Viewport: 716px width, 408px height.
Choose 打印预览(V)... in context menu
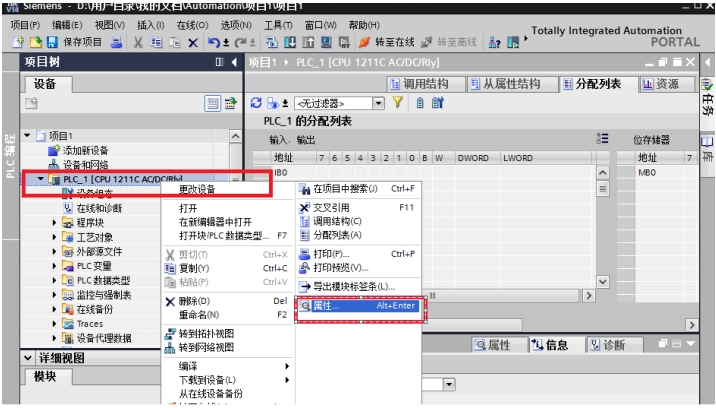tap(358, 268)
